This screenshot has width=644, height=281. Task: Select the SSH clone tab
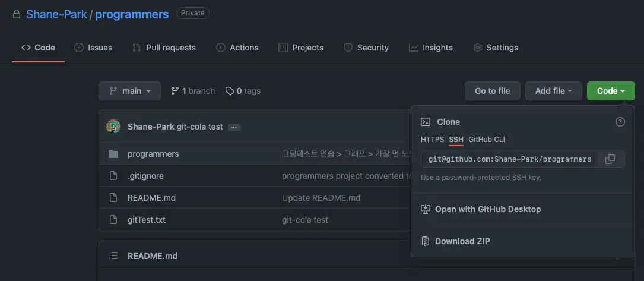tap(456, 140)
